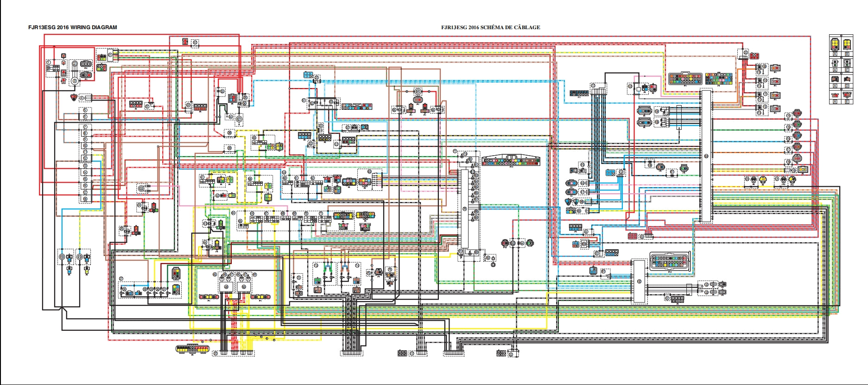Viewport: 868px width, 385px height.
Task: Select the circled number 22 component
Action: (189, 105)
